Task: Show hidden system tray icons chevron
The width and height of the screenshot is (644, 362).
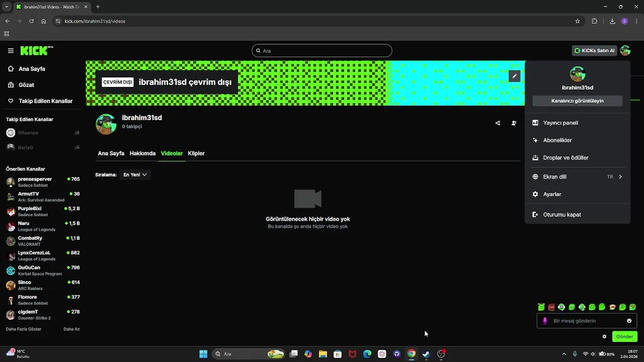Action: pos(564,354)
